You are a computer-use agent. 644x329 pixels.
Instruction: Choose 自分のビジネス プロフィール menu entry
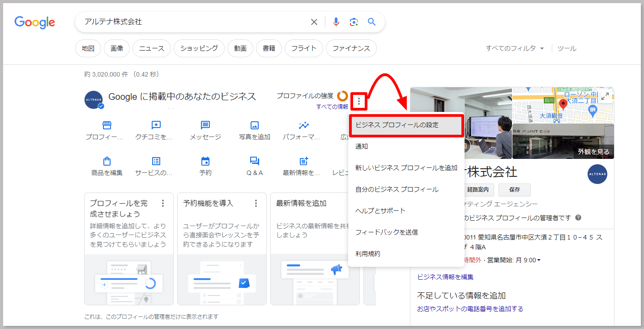coord(405,189)
